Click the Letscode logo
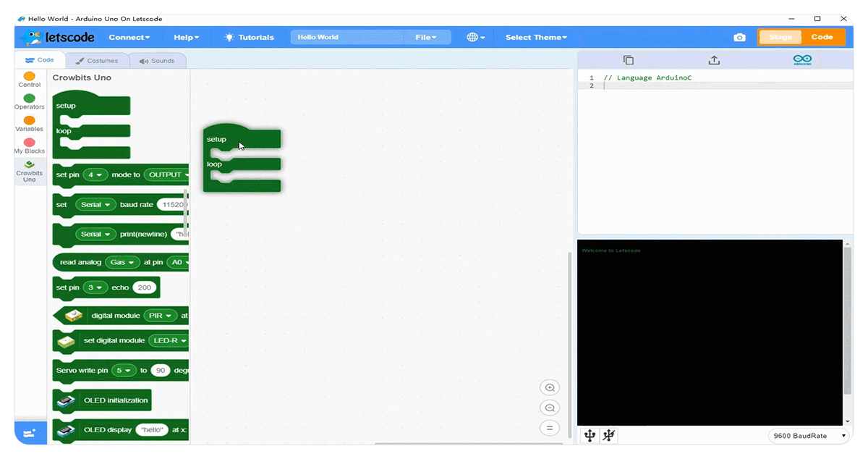Screen dimensions: 868x459 59,37
